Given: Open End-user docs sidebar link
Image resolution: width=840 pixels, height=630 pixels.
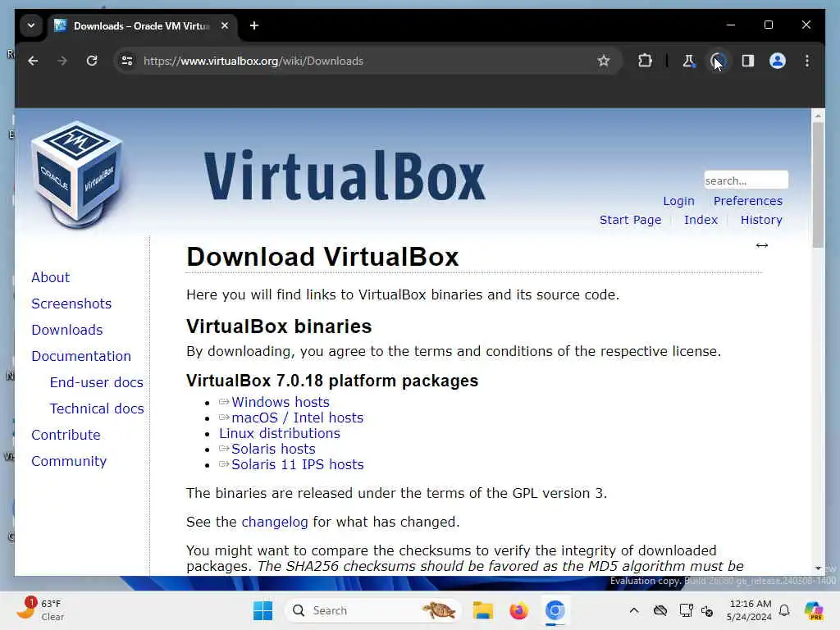Looking at the screenshot, I should pyautogui.click(x=97, y=382).
